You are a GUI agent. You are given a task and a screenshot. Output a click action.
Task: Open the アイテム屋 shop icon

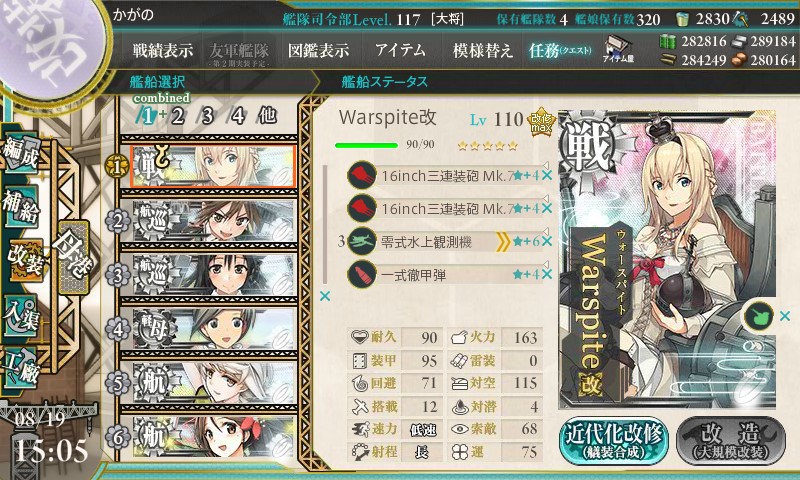(618, 48)
